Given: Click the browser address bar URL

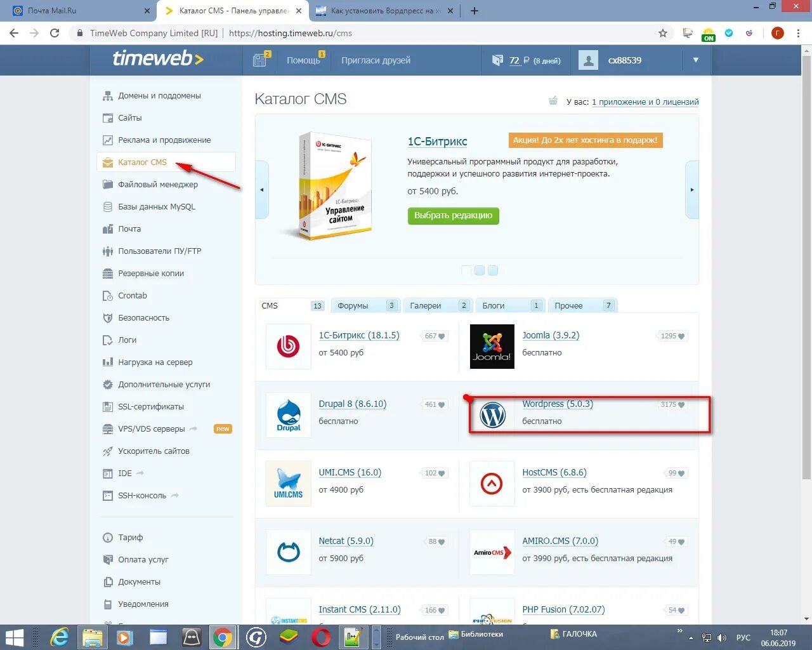Looking at the screenshot, I should click(x=291, y=33).
